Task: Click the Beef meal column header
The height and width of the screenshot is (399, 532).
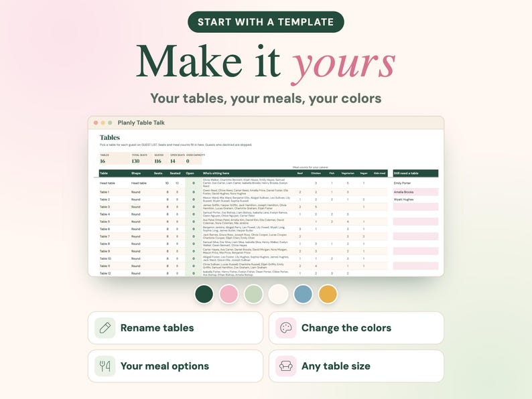Action: click(x=300, y=173)
